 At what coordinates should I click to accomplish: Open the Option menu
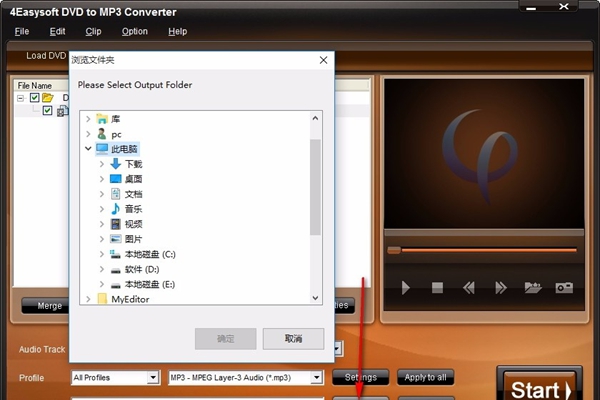[x=135, y=31]
